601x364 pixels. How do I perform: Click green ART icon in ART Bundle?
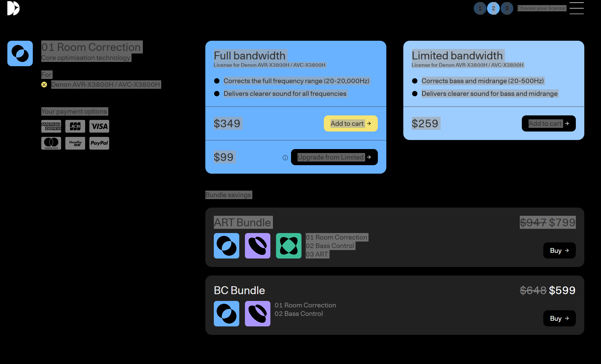289,246
